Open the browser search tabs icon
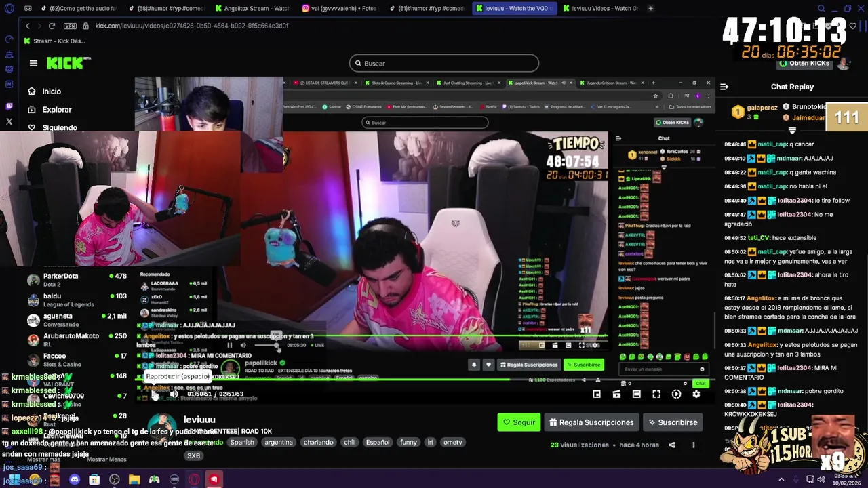The width and height of the screenshot is (868, 488). 821,8
